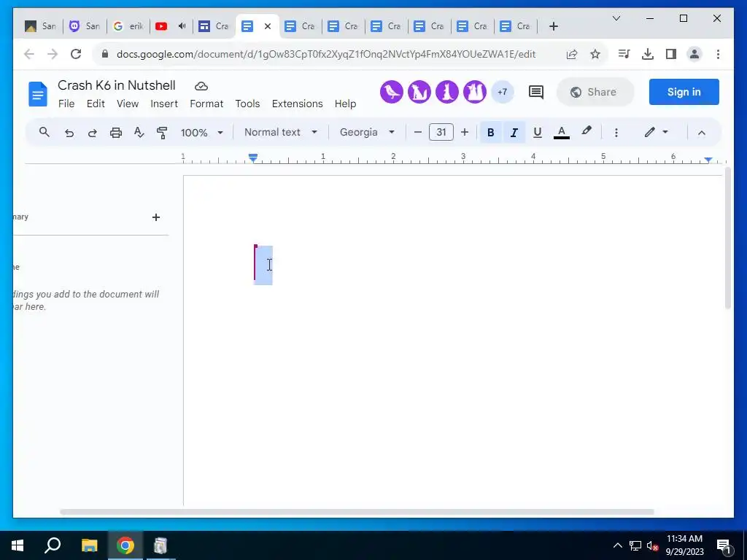
Task: Toggle italic formatting
Action: [514, 133]
